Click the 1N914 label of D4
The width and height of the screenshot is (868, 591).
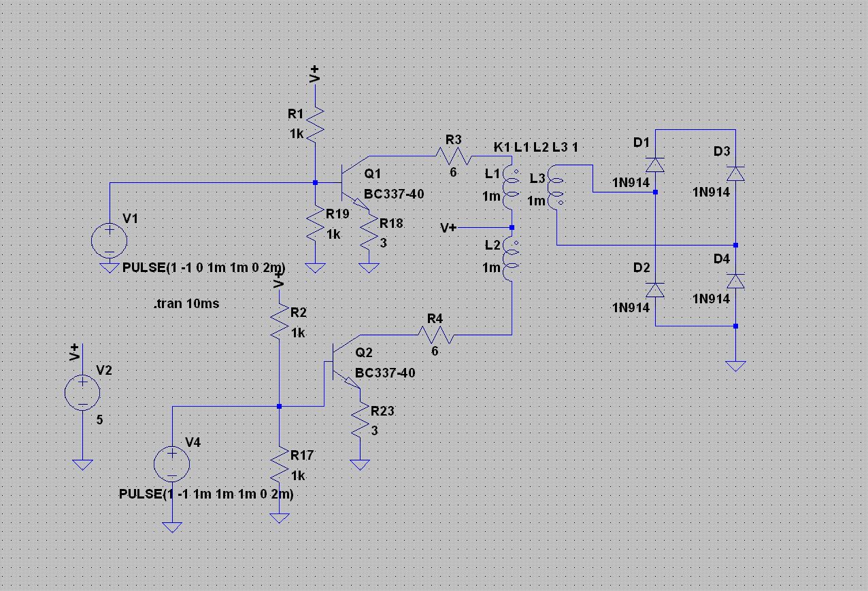711,299
